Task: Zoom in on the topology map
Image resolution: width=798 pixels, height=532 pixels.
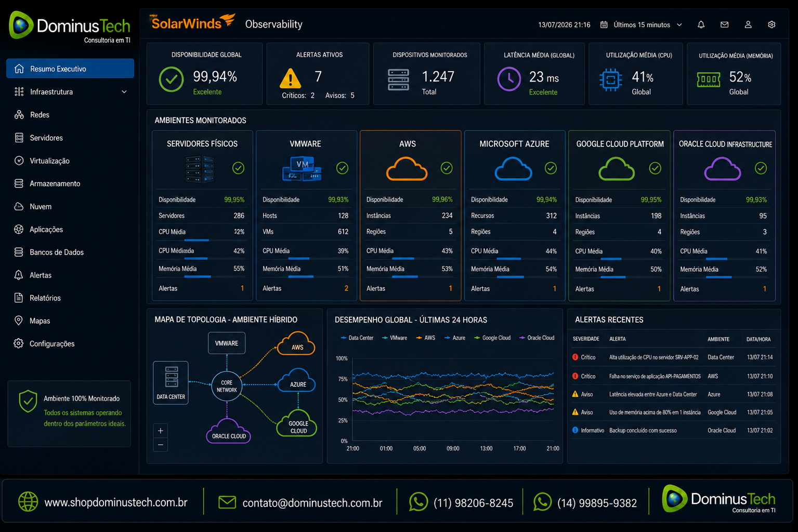Action: [161, 431]
